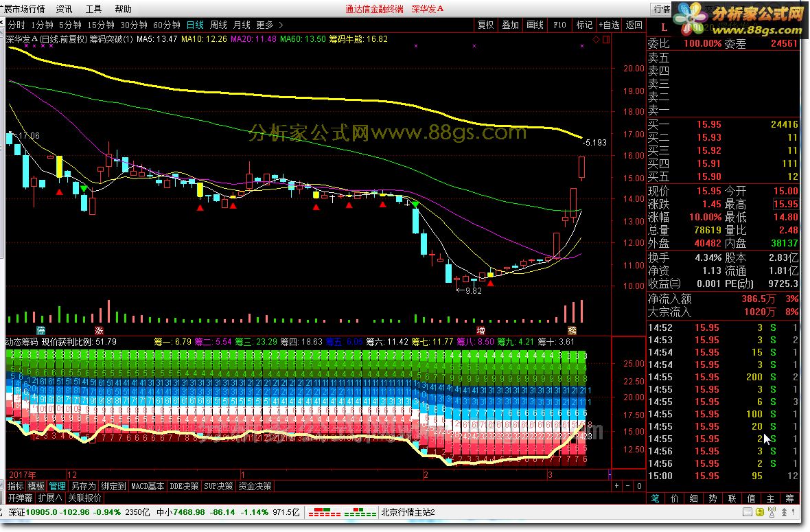Switch to the 筹 chip distribution tab
Image resolution: width=810 pixels, height=532 pixels.
[x=789, y=498]
